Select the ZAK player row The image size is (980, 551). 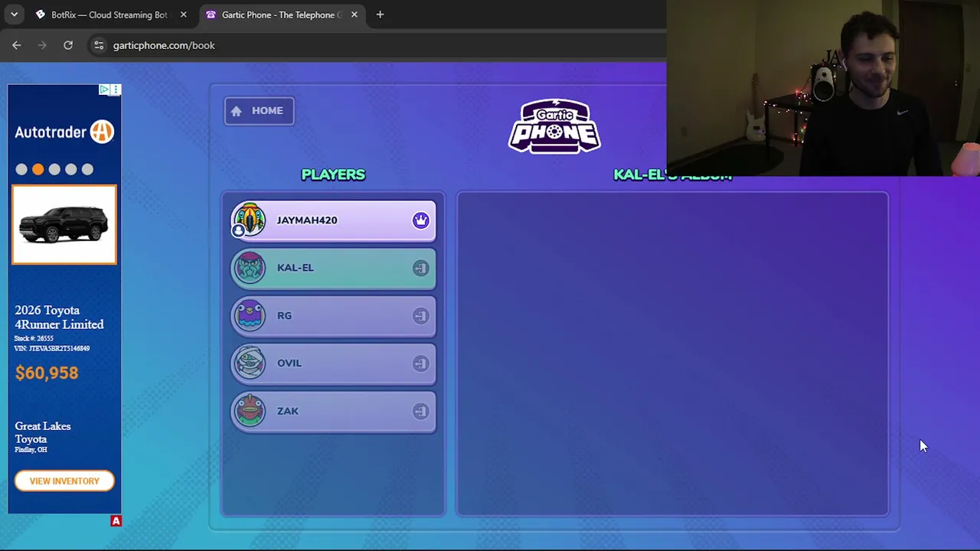(334, 412)
